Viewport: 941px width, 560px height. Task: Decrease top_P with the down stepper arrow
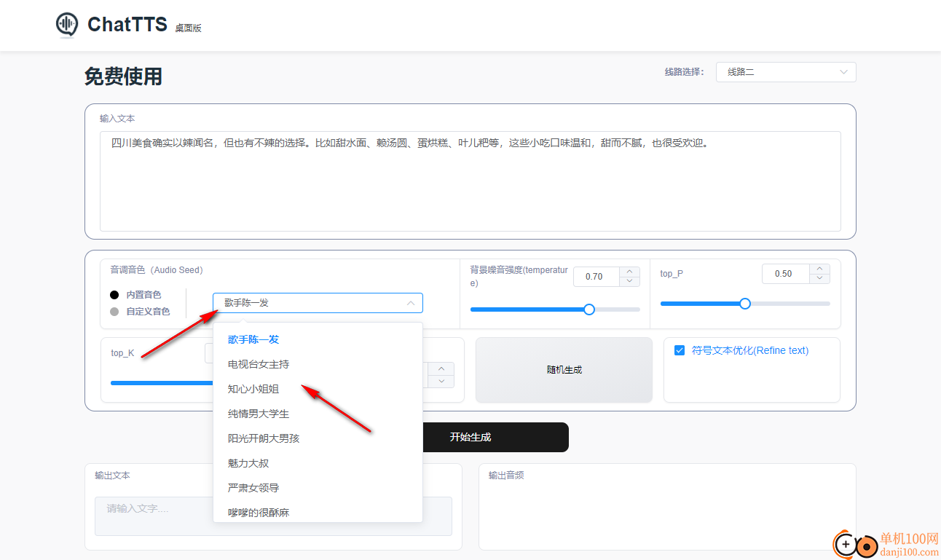click(x=819, y=278)
